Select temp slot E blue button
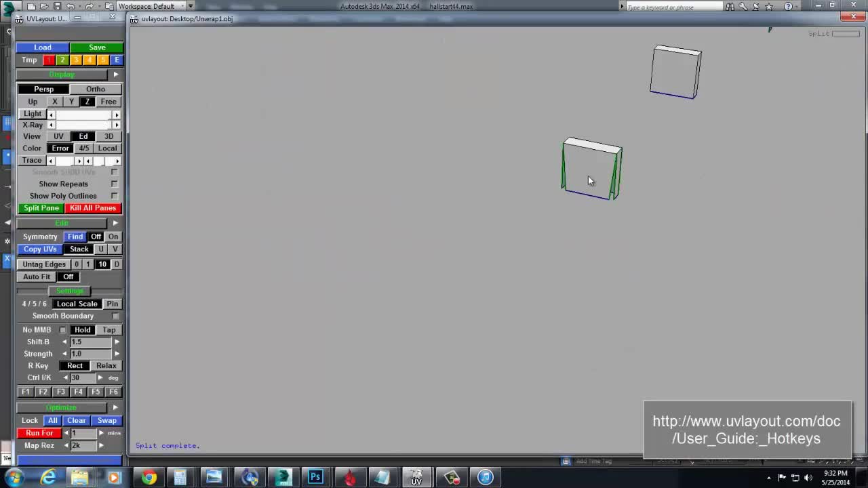 click(117, 60)
